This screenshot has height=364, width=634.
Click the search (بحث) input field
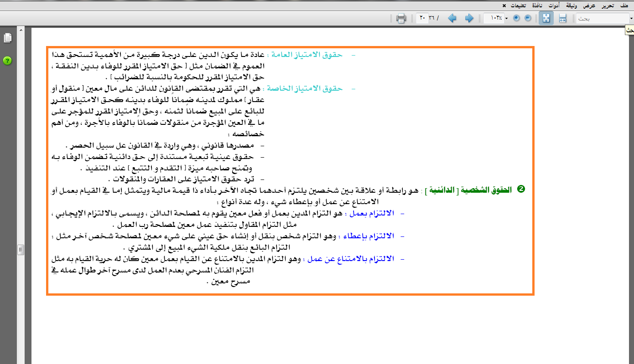(602, 19)
